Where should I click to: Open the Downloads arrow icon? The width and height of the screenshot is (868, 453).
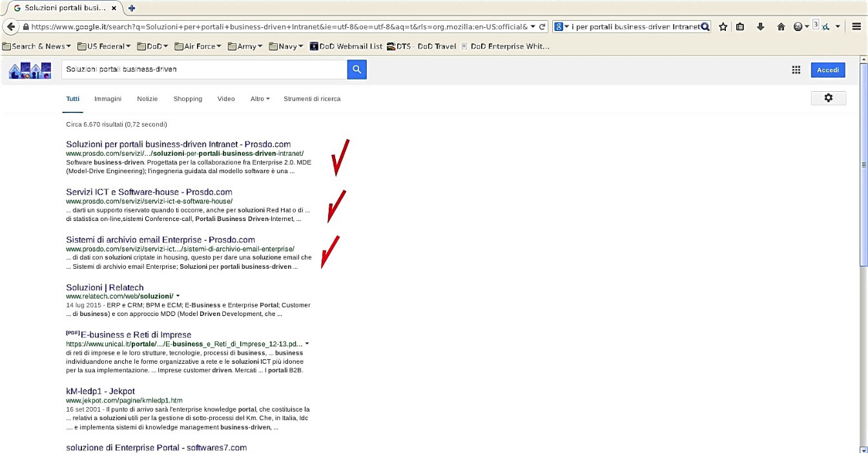(x=761, y=26)
